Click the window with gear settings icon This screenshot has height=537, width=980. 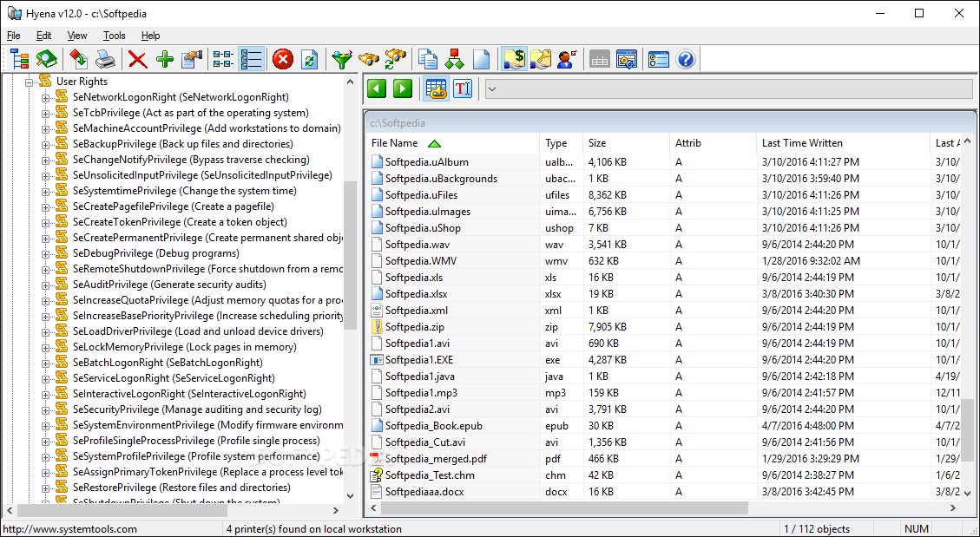(626, 59)
